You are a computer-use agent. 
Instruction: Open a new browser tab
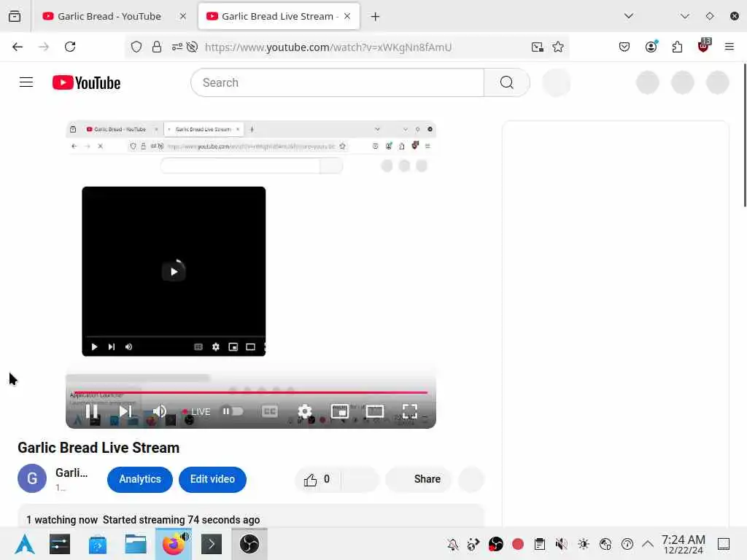[x=376, y=17]
